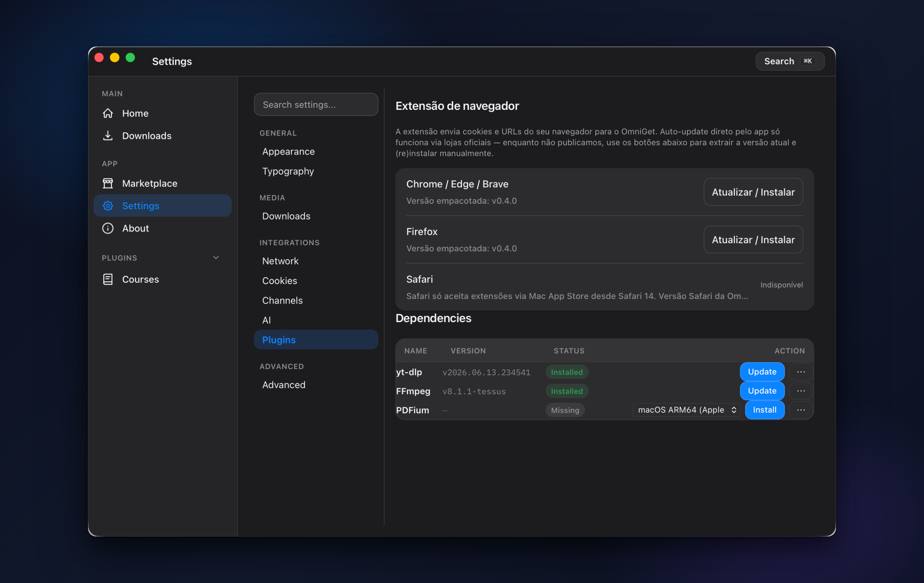Go to Home in the sidebar
The image size is (924, 583).
(163, 113)
